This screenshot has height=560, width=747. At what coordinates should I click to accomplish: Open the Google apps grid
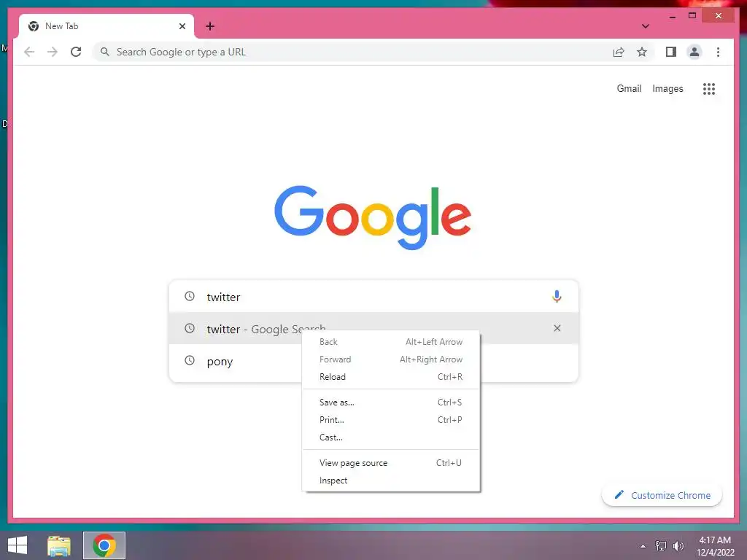(x=709, y=88)
